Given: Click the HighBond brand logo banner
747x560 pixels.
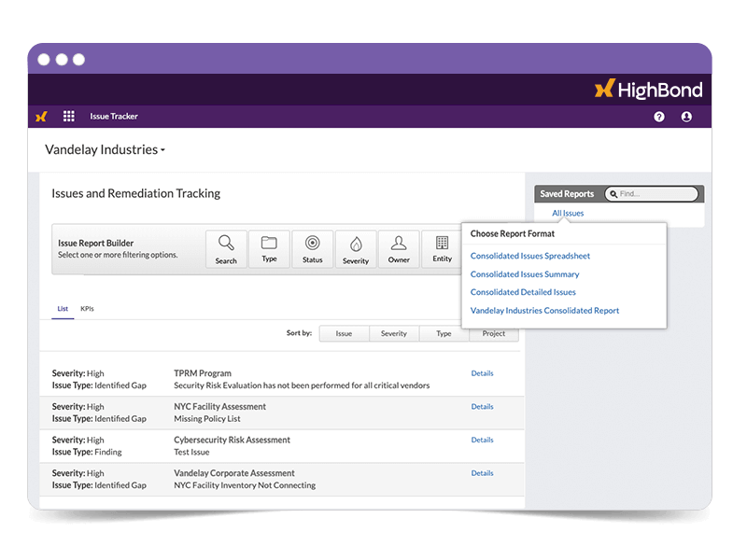Looking at the screenshot, I should 648,90.
